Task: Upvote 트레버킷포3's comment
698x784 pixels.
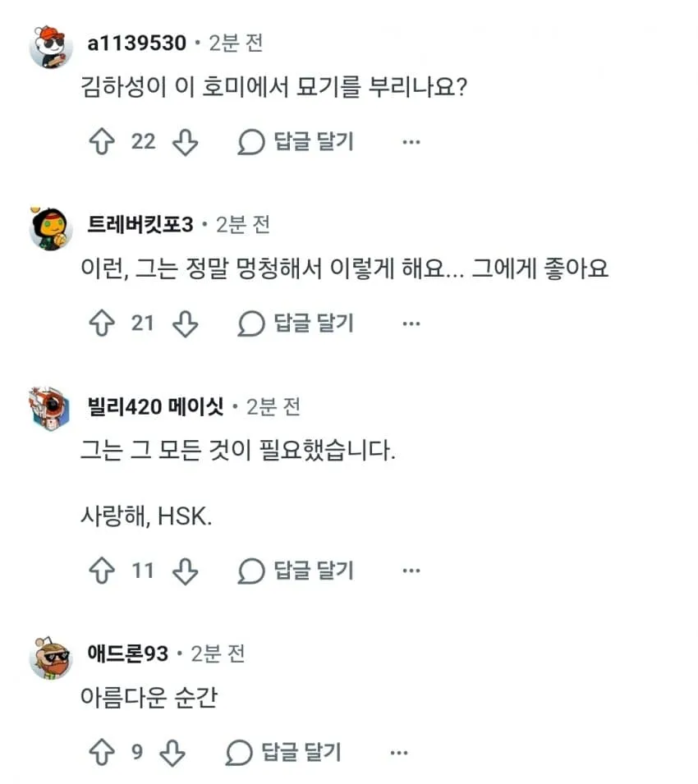Action: click(x=102, y=323)
